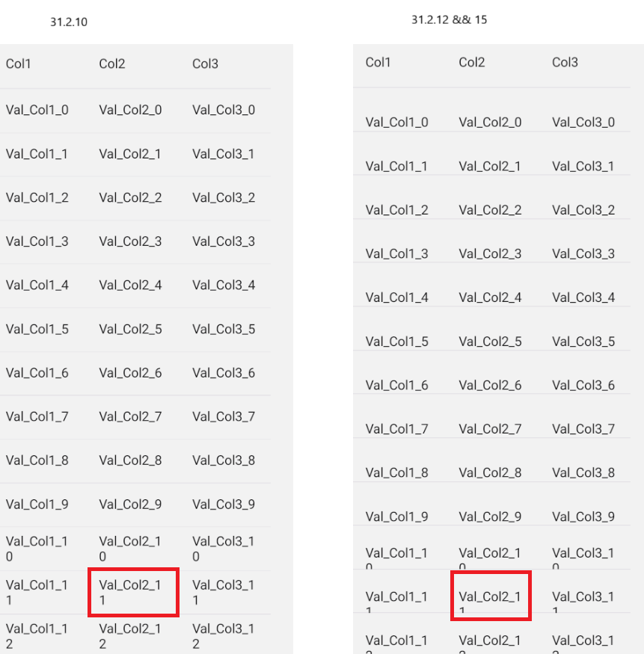Click Val_Col2_3 cell in the 31.2.10 grid
The width and height of the screenshot is (644, 654).
tap(130, 241)
